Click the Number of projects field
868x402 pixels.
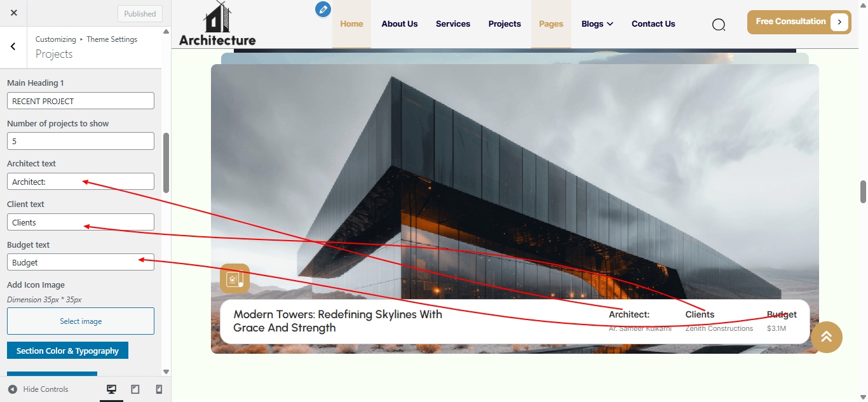coord(81,141)
